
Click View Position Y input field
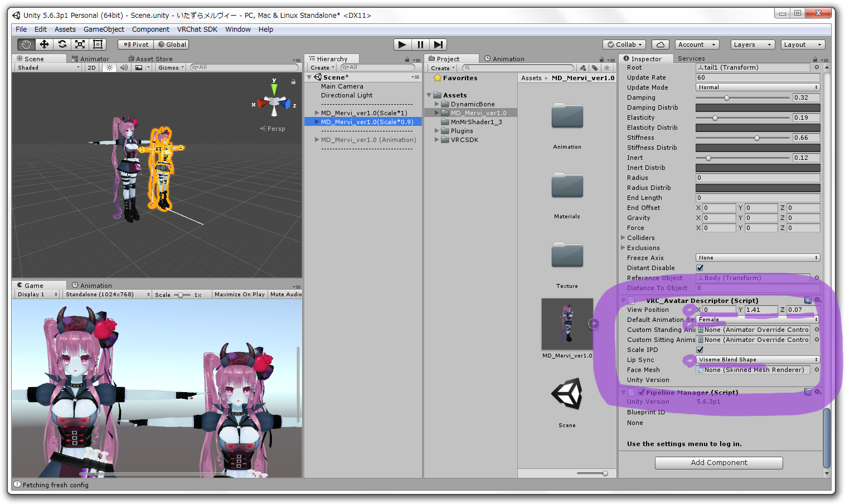tap(761, 310)
